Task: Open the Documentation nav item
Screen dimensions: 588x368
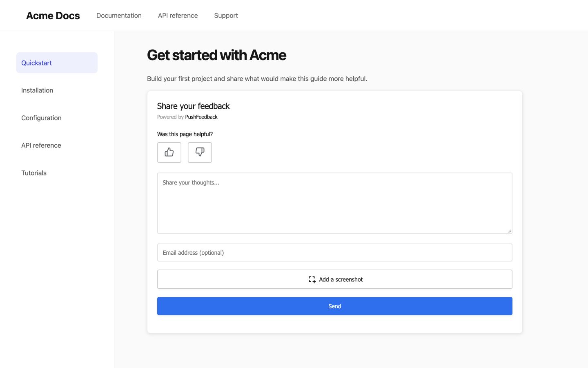Action: 119,16
